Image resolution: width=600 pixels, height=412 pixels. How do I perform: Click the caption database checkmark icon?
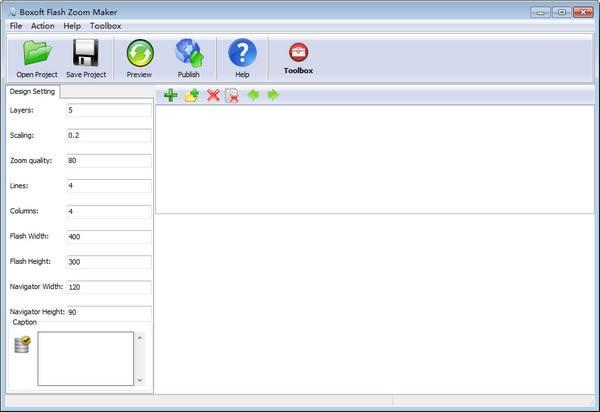pos(22,344)
